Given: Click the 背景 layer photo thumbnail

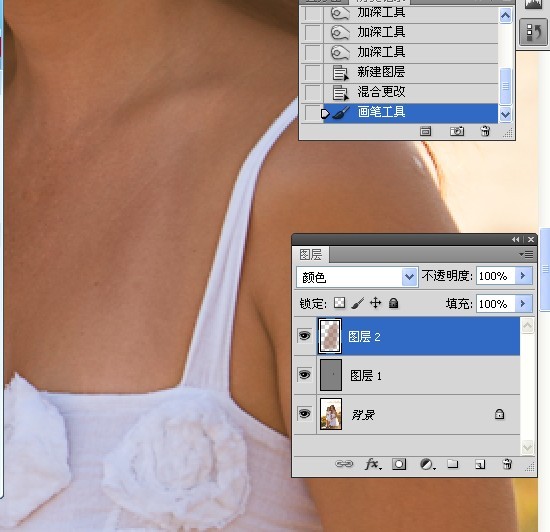Looking at the screenshot, I should (x=331, y=414).
